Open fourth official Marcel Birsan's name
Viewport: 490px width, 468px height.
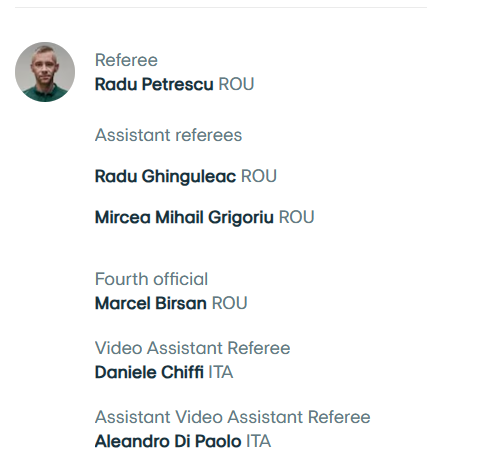[151, 303]
